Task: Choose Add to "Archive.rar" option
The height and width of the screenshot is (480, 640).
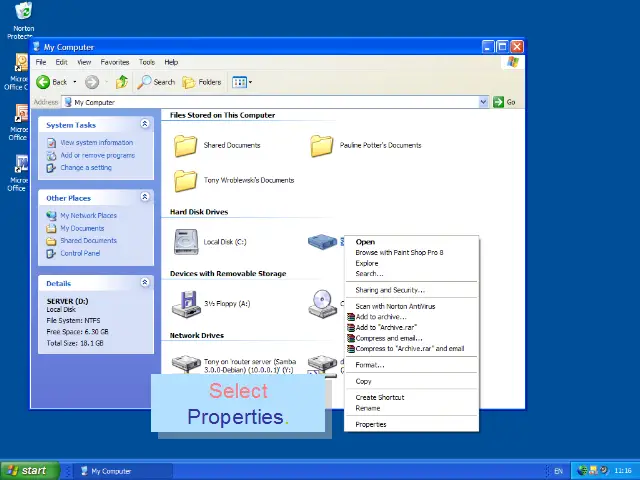Action: point(411,327)
